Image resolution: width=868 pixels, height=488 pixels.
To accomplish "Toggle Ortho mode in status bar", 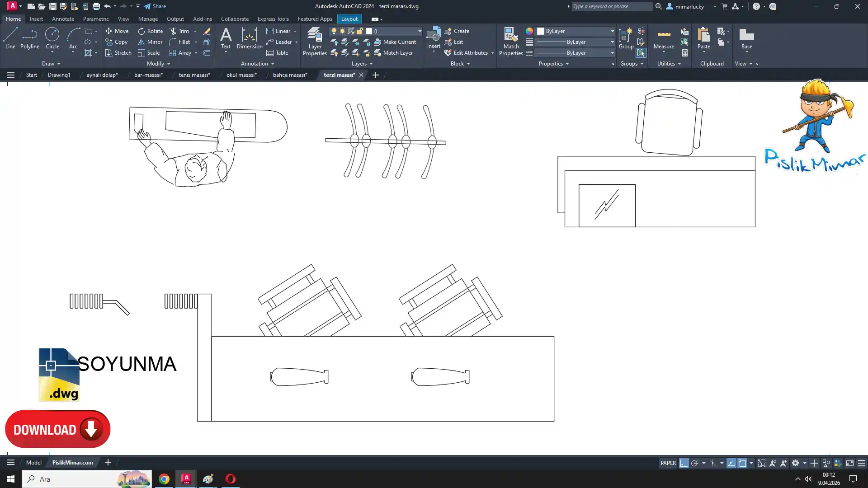I will pos(684,463).
